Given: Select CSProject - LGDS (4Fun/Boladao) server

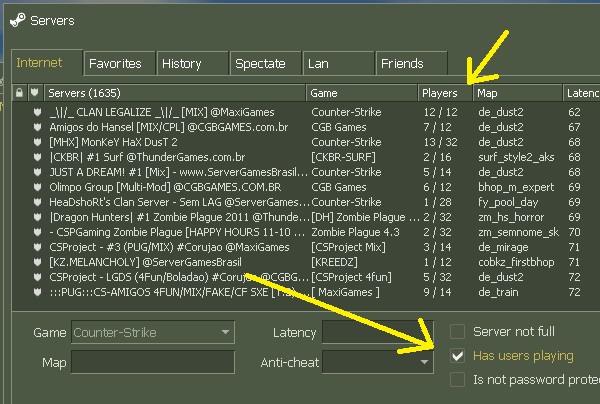Looking at the screenshot, I should [306, 277].
